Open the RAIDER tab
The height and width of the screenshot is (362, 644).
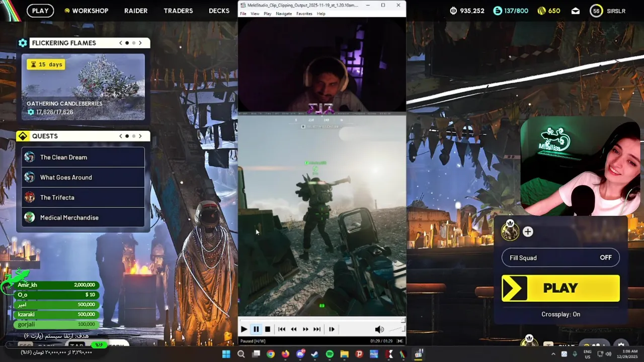[x=136, y=11]
